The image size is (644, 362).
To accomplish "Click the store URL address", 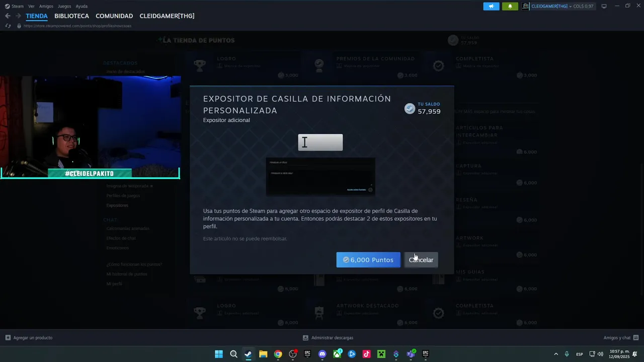I will point(77,26).
